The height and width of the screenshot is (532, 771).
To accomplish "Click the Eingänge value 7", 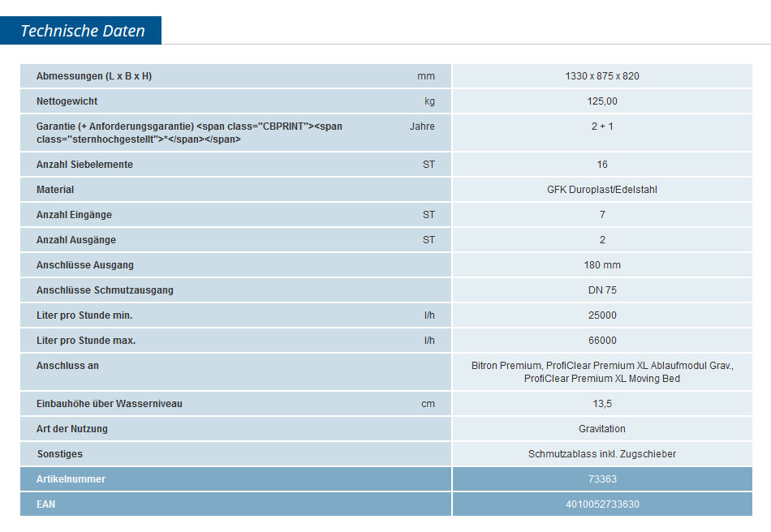I will coord(602,215).
